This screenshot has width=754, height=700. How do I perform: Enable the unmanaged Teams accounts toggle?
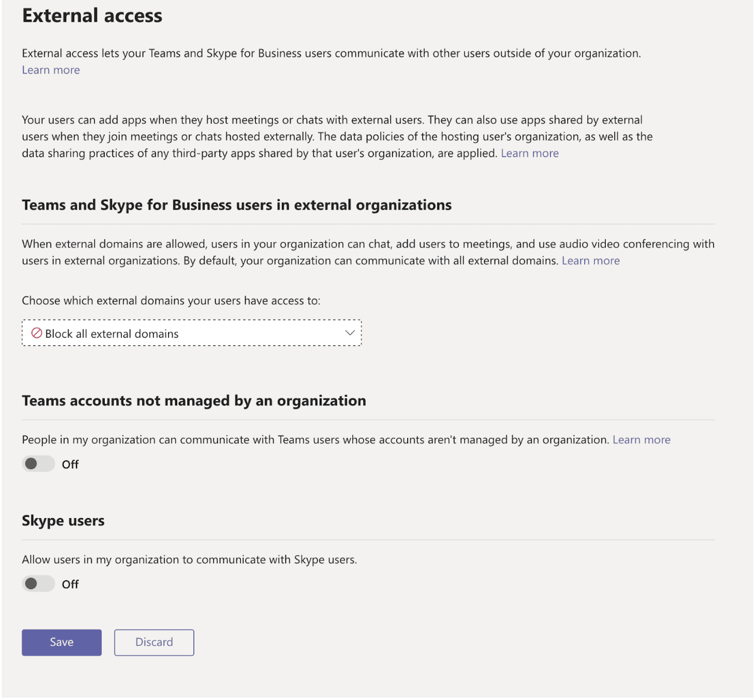39,464
